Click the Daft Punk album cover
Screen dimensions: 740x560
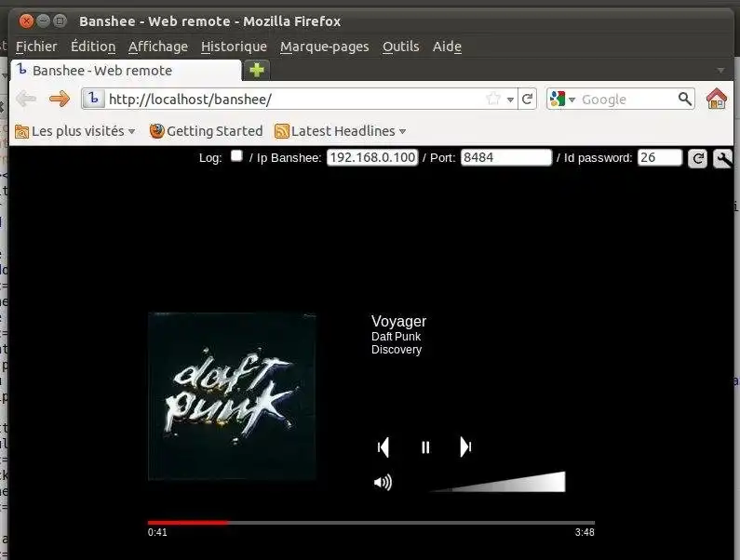[232, 396]
